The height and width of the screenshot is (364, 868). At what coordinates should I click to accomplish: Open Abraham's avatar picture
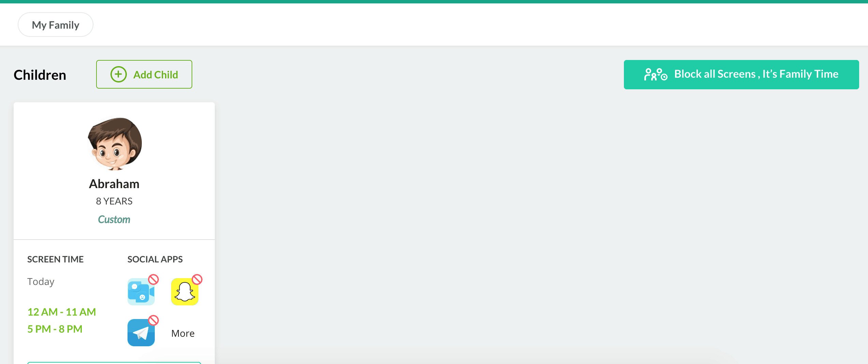click(x=115, y=144)
